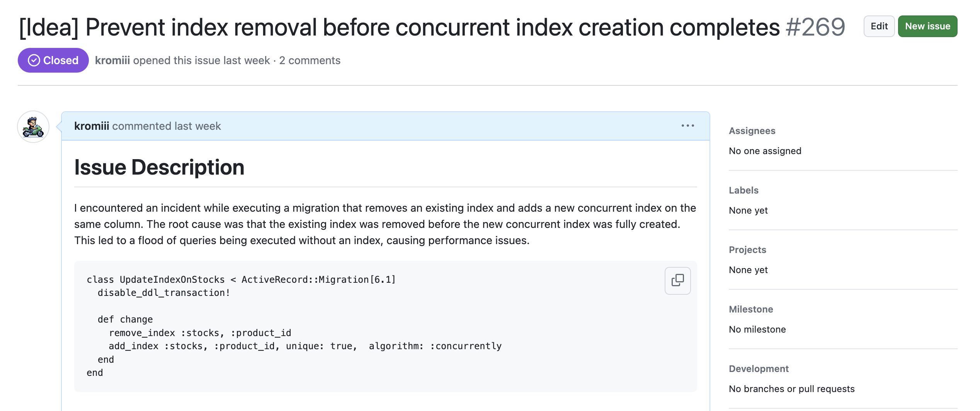980x411 pixels.
Task: Open the comment options ellipsis menu
Action: 687,126
